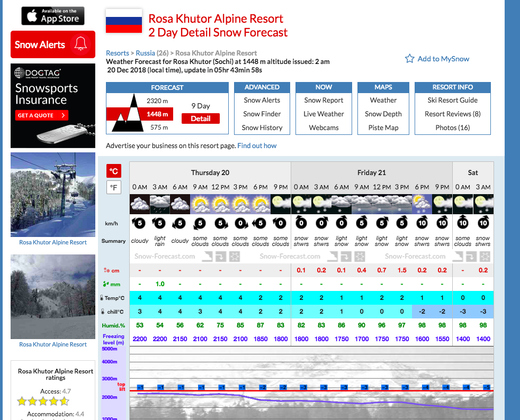Click Thursday 6 PM wind arrow icon
The width and height of the screenshot is (520, 420).
pyautogui.click(x=259, y=223)
